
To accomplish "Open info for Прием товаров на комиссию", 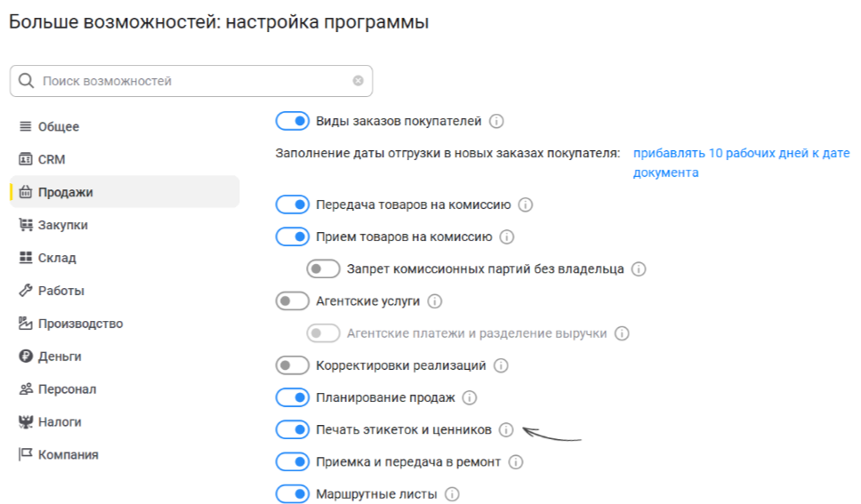I will tap(507, 236).
